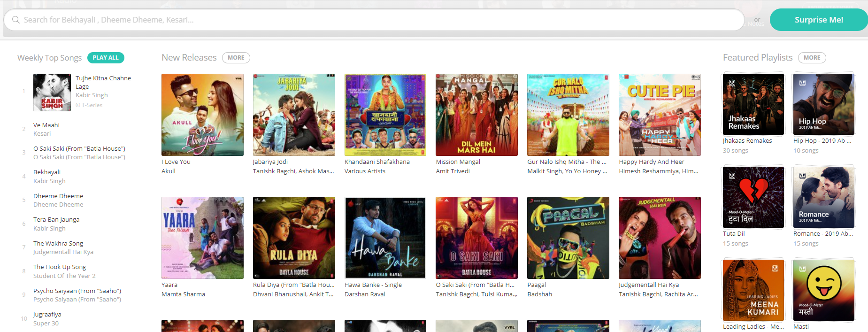Open Super 30 album link
868x332 pixels.
46,324
